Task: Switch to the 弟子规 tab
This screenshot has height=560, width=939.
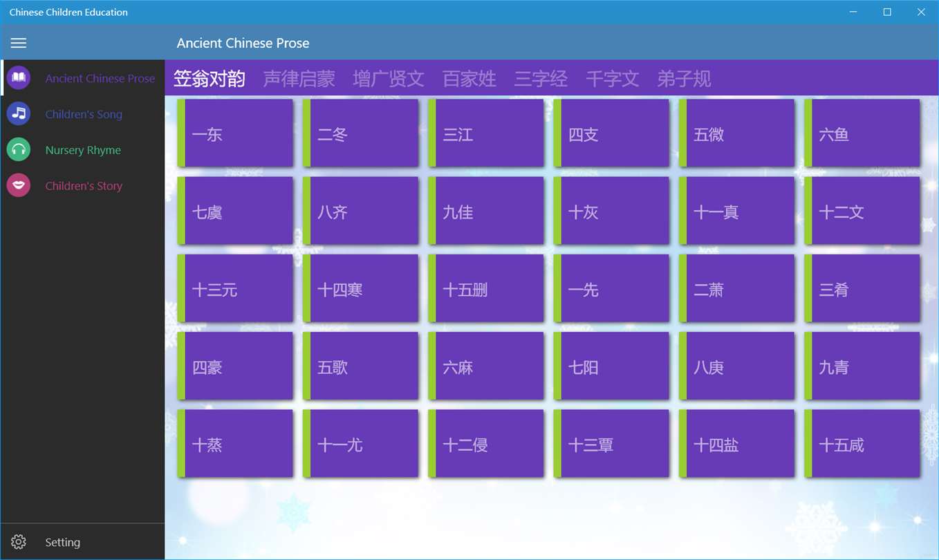Action: click(x=684, y=79)
